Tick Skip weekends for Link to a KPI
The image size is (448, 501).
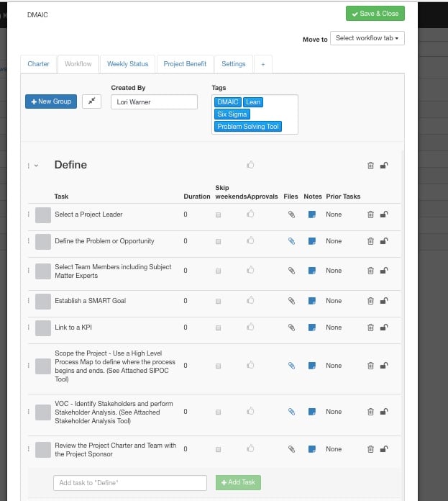pyautogui.click(x=218, y=328)
